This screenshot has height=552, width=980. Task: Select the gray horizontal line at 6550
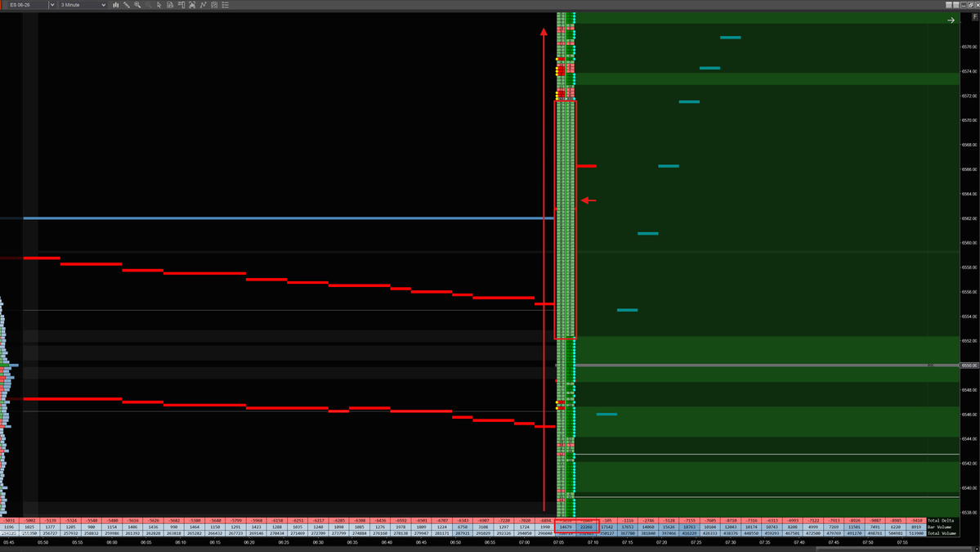tap(767, 365)
